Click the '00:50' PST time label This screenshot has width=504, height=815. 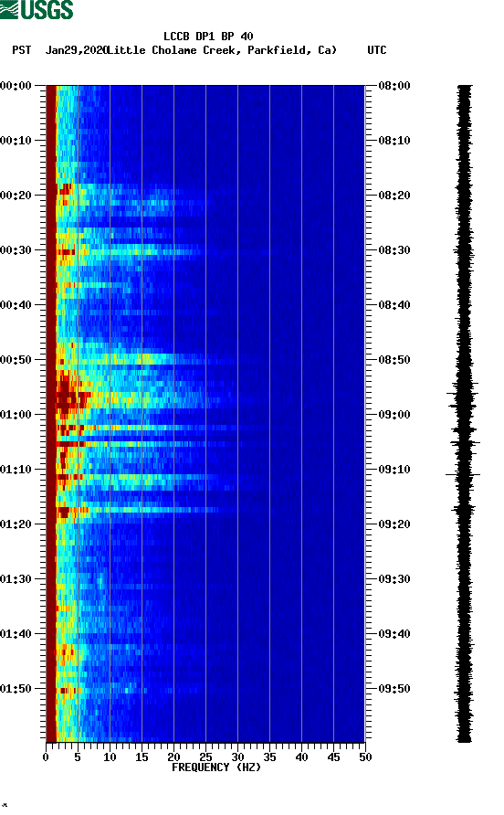(x=16, y=360)
